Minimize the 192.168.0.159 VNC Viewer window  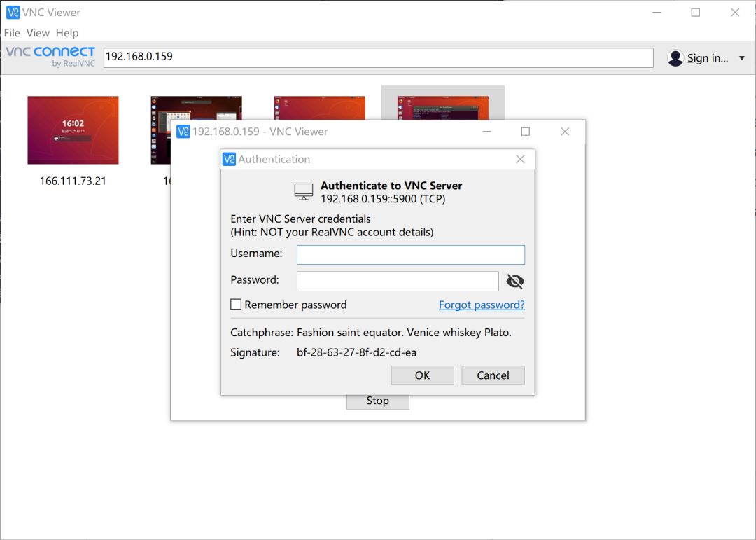[x=487, y=132]
